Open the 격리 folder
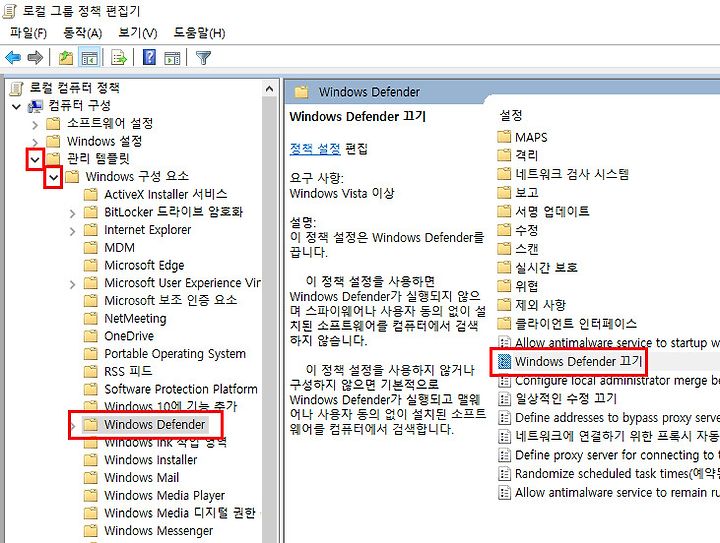The height and width of the screenshot is (543, 720). coord(518,156)
